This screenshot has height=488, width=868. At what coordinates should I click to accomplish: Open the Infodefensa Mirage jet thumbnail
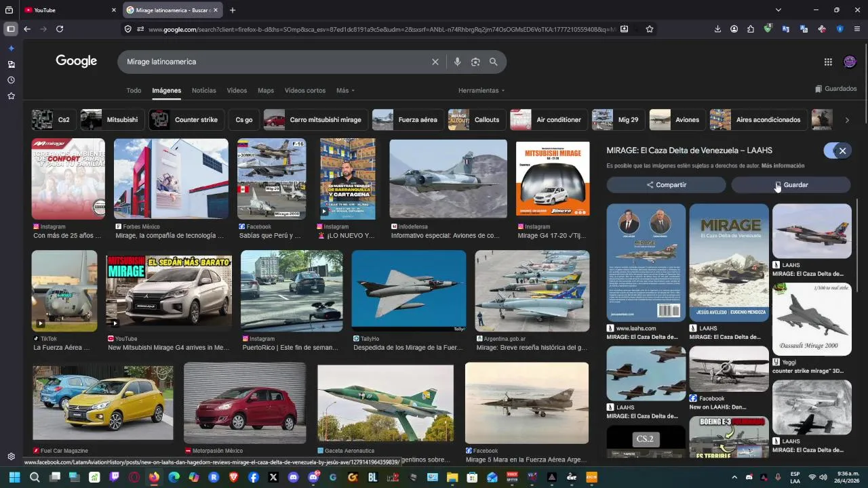point(448,179)
